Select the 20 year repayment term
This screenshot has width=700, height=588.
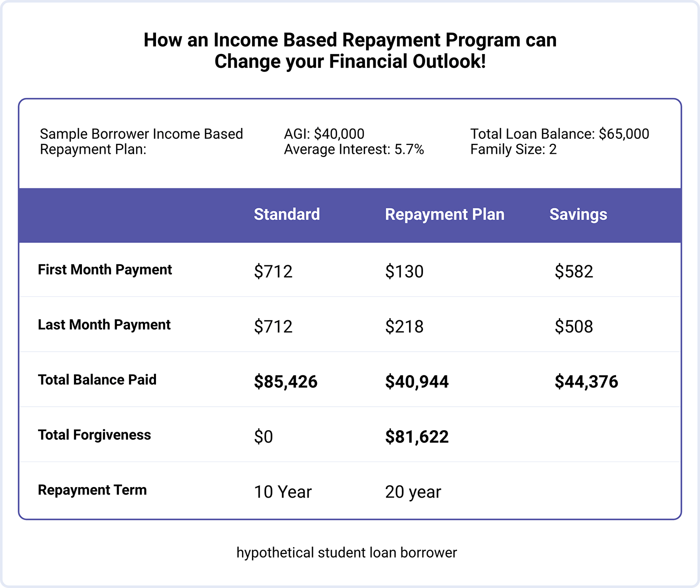pyautogui.click(x=413, y=492)
